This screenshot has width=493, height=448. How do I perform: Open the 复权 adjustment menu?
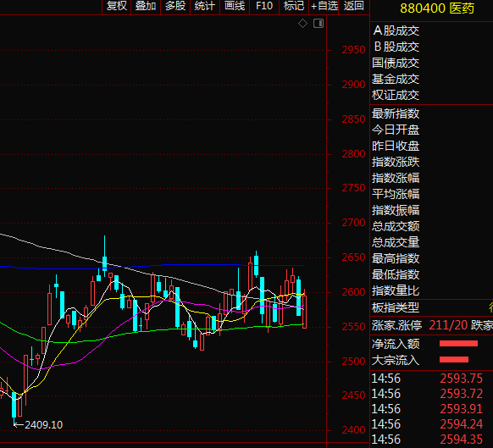tap(116, 6)
